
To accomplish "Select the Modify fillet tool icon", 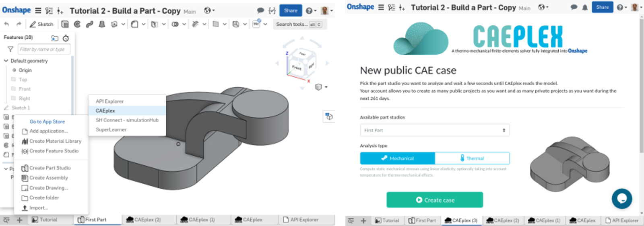I will click(x=195, y=24).
